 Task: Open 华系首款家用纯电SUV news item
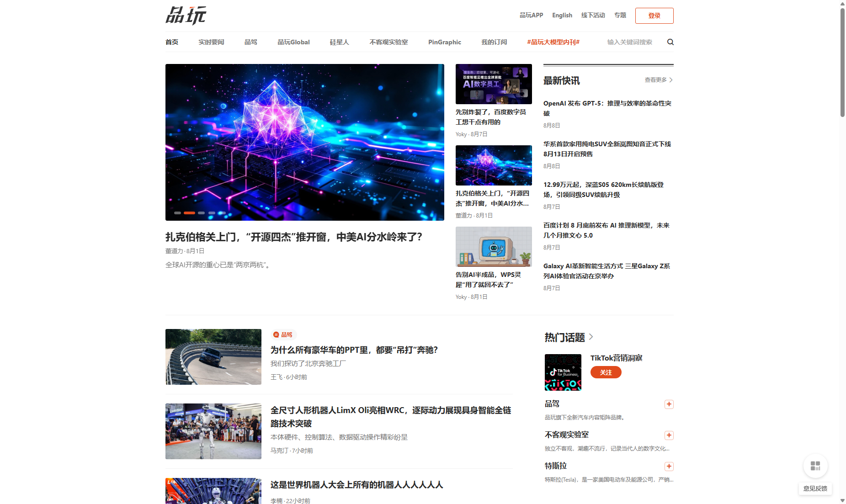coord(607,149)
